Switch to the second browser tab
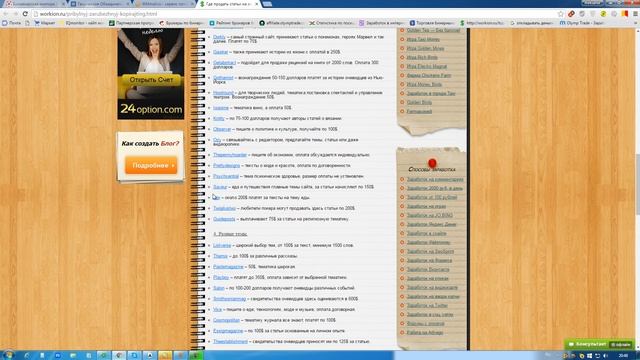This screenshot has width=640, height=360. click(100, 4)
